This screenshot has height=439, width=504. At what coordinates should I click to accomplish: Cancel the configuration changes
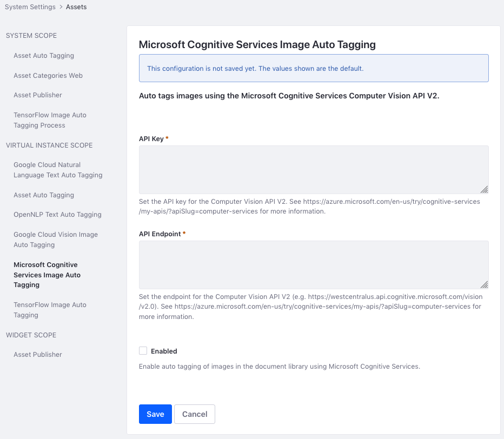195,414
